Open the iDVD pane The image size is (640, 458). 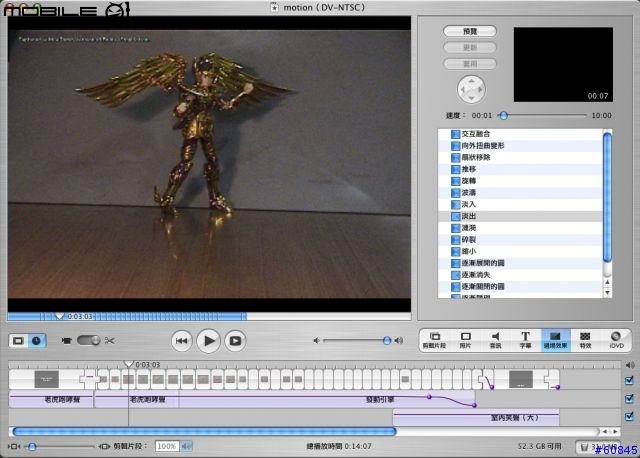[616, 340]
